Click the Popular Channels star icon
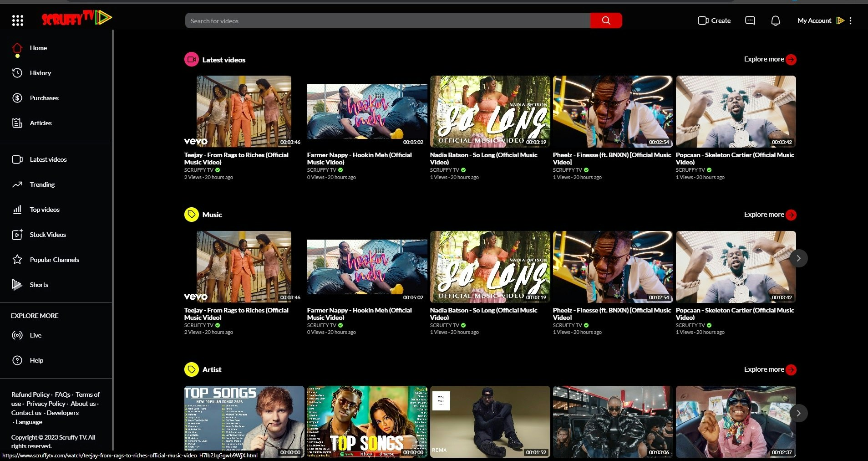The image size is (868, 461). (17, 260)
